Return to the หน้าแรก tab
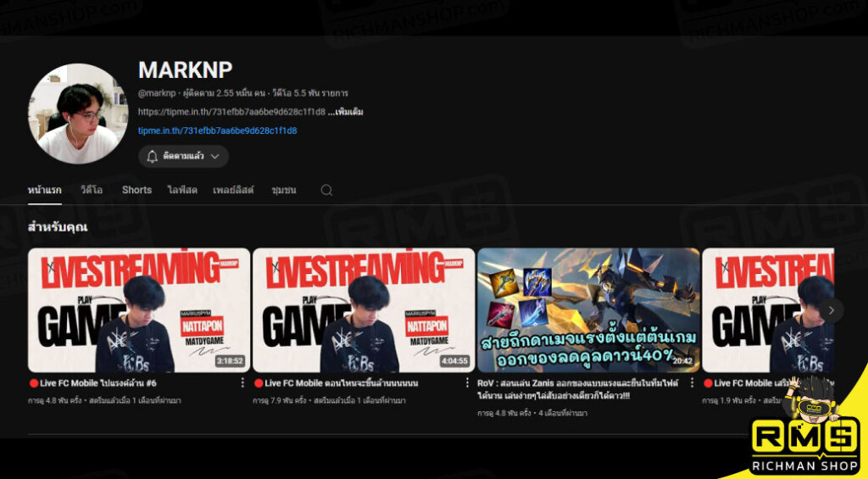 pos(44,191)
